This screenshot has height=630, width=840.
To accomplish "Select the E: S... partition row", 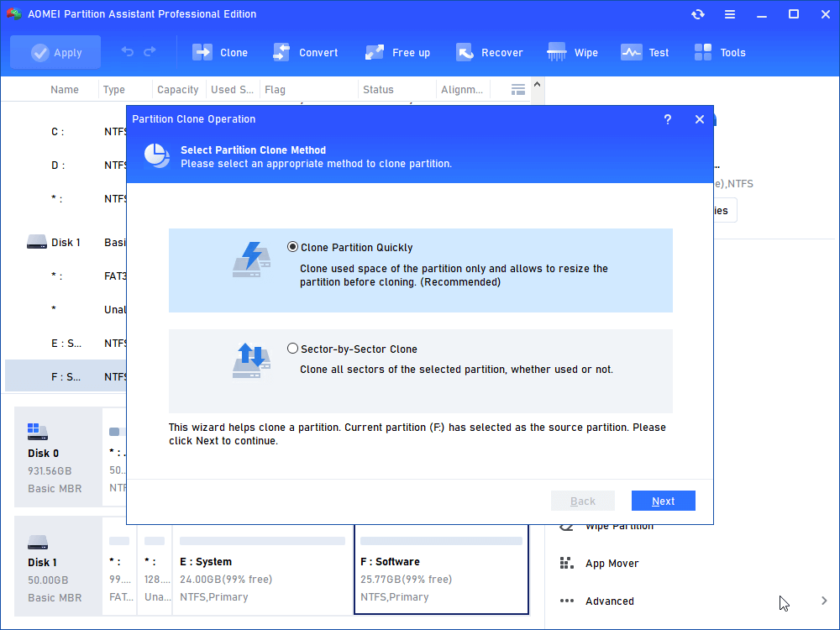I will [x=66, y=343].
